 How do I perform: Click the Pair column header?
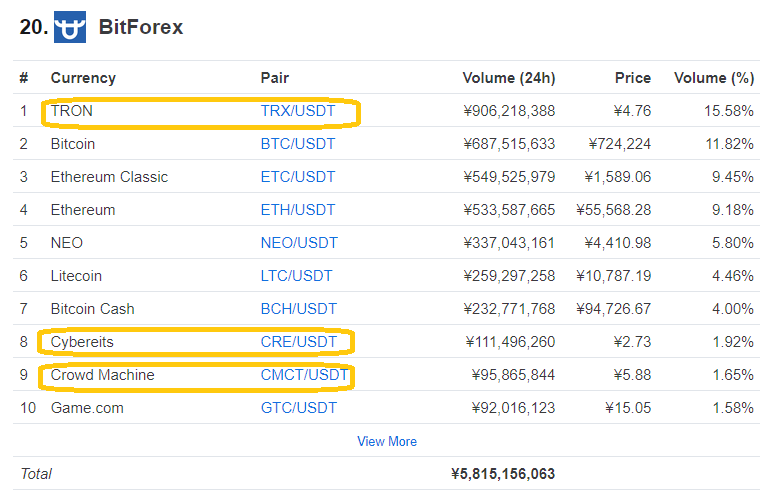(275, 78)
